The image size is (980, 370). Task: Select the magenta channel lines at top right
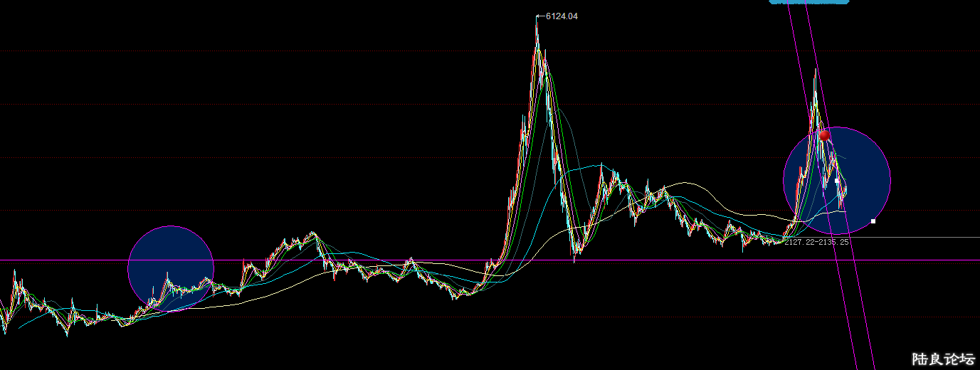[x=797, y=28]
